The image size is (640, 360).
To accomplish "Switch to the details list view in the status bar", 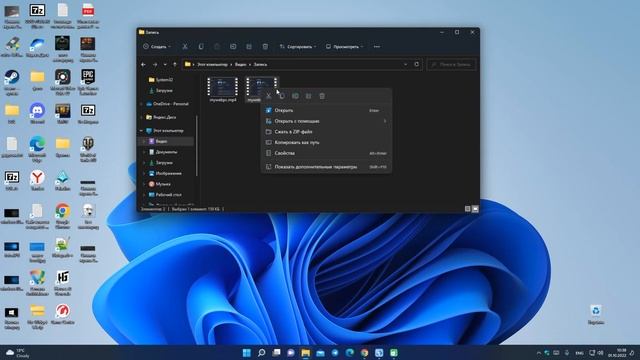I will pos(468,209).
